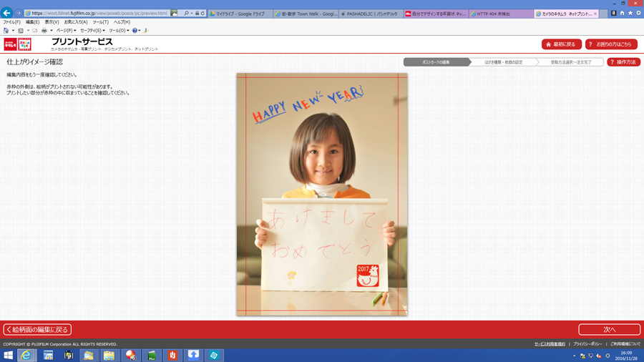Expand the ツール(O) toolbar dropdown
644x362 pixels.
[118, 31]
